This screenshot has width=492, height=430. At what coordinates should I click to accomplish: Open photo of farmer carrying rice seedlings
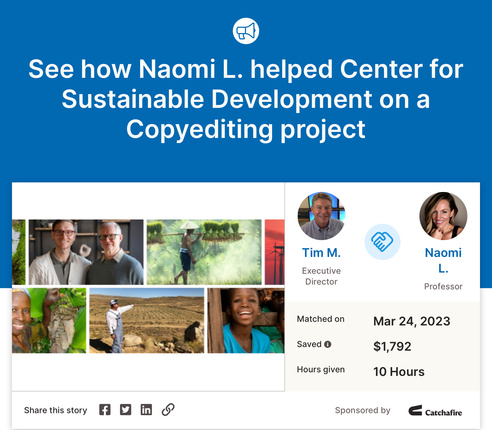tap(204, 252)
